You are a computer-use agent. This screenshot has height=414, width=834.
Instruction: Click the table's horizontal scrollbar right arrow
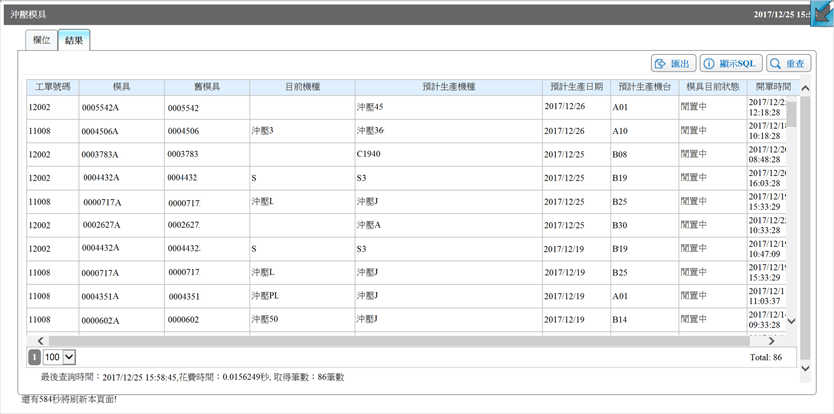pyautogui.click(x=772, y=341)
